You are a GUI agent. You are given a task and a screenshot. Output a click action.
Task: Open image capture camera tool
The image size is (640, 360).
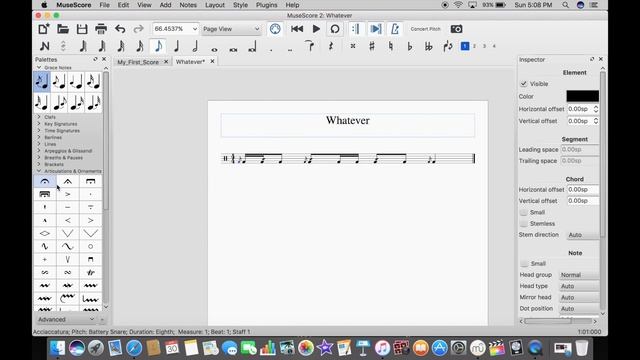point(456,29)
